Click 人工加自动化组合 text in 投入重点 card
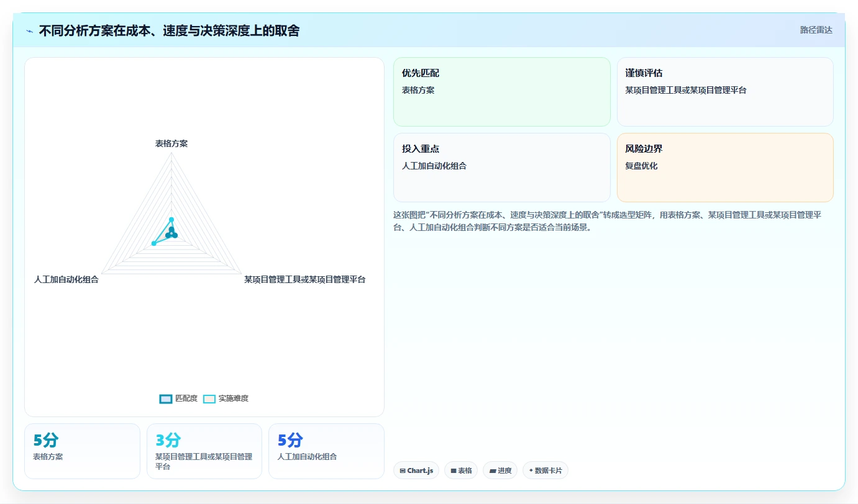The height and width of the screenshot is (504, 858). point(434,166)
